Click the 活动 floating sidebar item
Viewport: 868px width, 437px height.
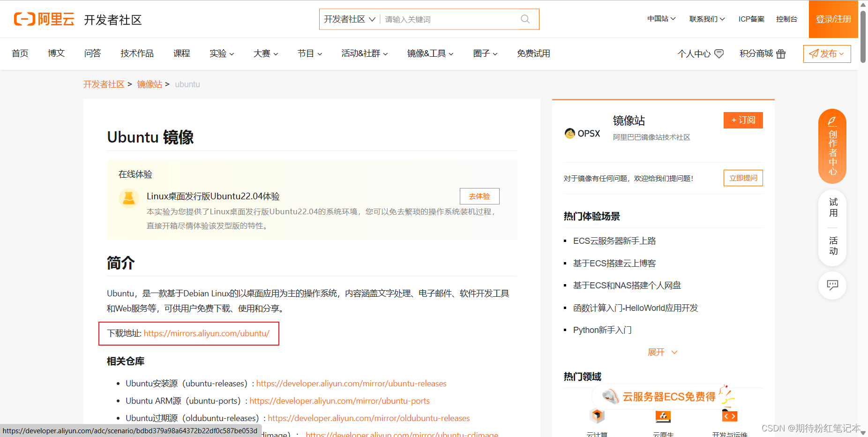[833, 246]
